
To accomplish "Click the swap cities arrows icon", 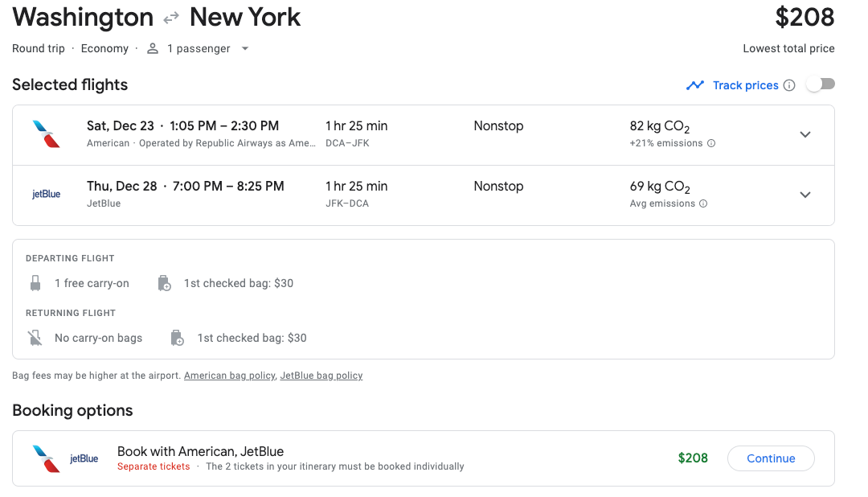I will 170,17.
